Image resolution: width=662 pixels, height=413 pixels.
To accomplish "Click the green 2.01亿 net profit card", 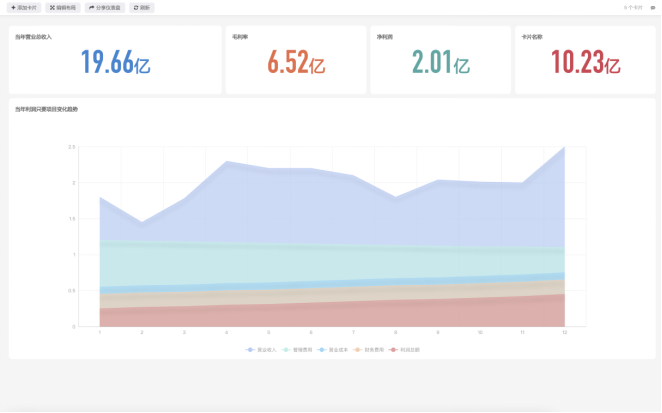I will [441, 60].
